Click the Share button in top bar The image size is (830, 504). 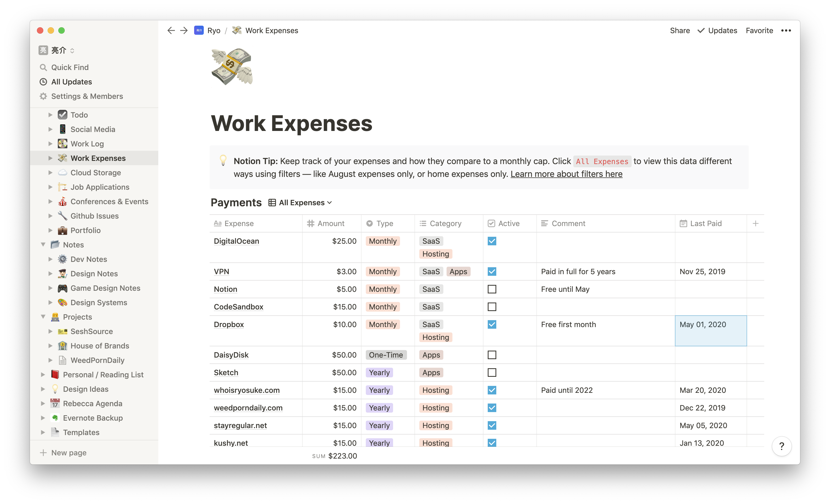(680, 30)
